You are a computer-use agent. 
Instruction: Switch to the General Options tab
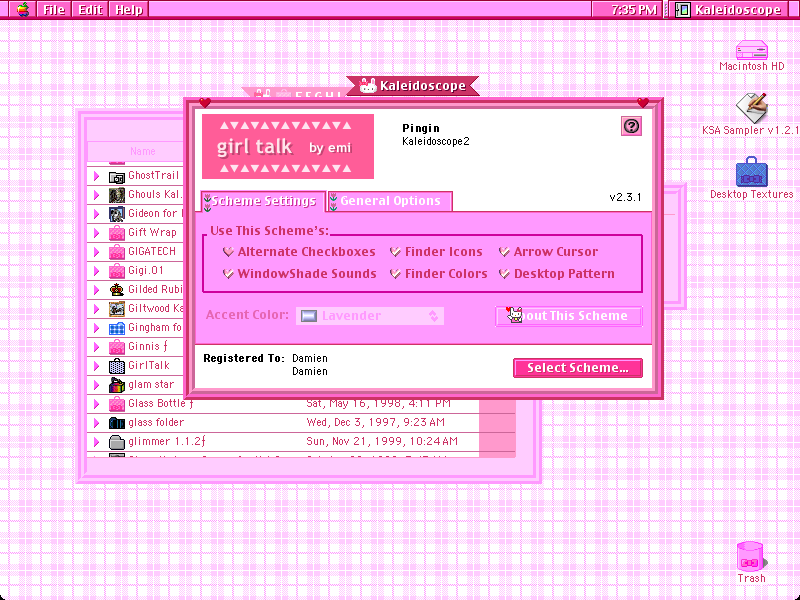pos(390,201)
